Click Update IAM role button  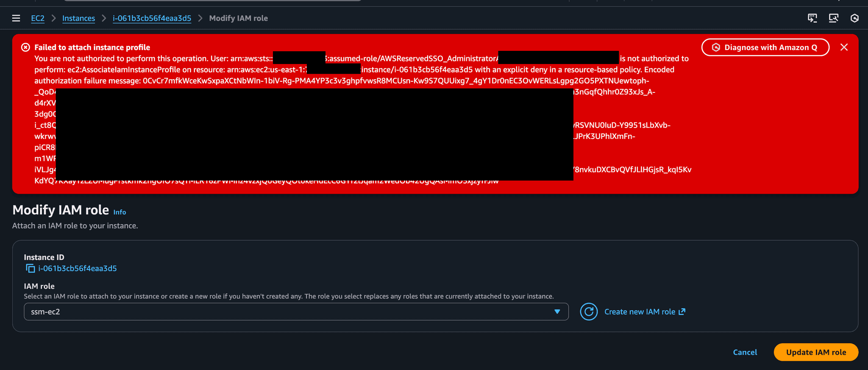816,352
